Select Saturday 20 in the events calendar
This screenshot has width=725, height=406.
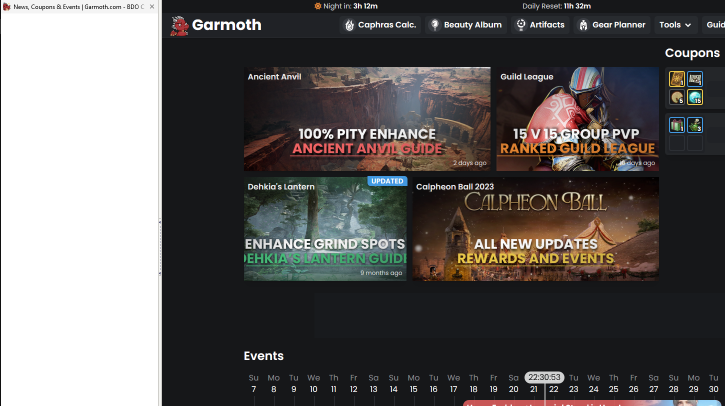click(x=513, y=384)
